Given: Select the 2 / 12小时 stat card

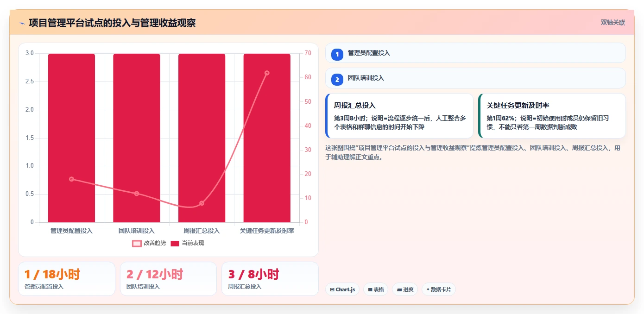Looking at the screenshot, I should [168, 279].
